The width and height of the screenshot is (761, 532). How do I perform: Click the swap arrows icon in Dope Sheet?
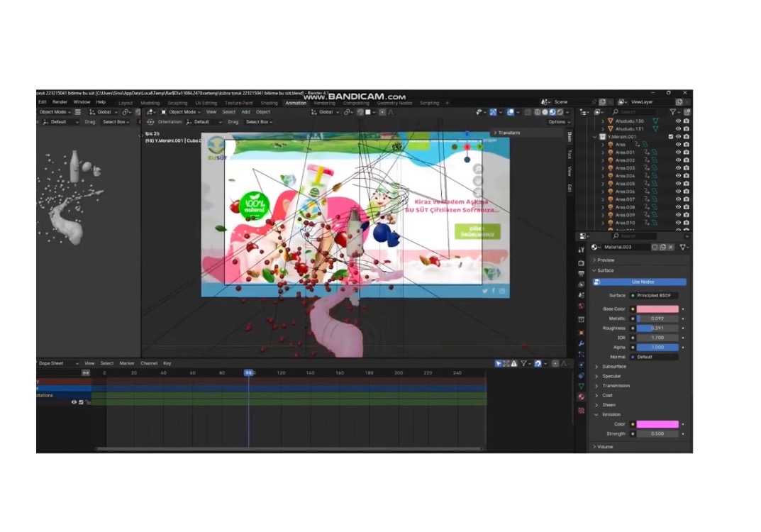[86, 373]
